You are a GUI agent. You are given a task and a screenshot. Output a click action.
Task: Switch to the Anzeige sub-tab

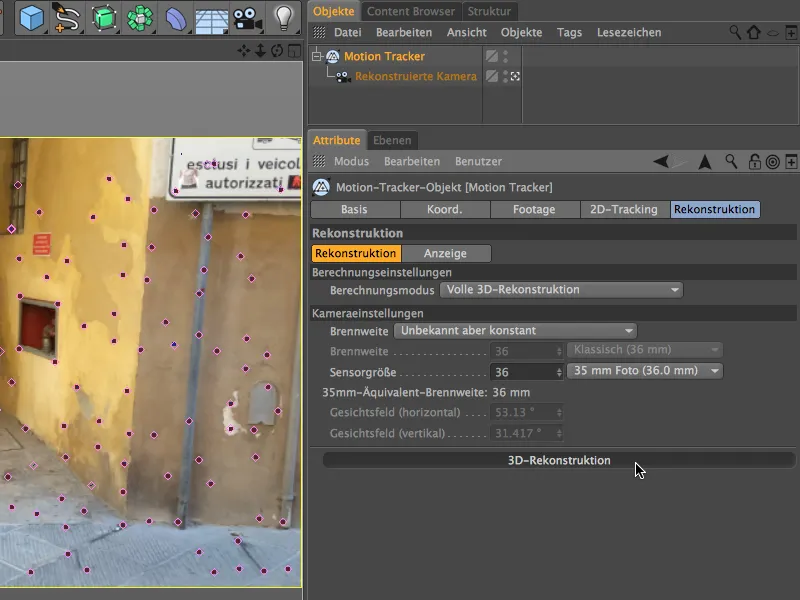tap(445, 254)
